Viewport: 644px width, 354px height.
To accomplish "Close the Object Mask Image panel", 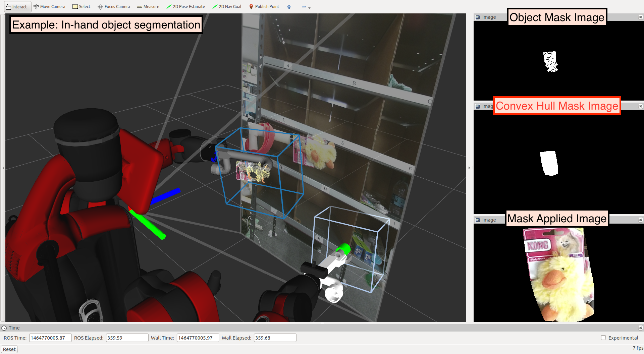I will (x=640, y=17).
